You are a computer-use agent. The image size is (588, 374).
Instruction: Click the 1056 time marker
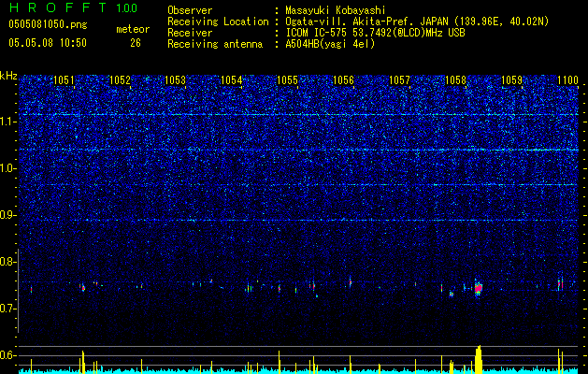[343, 80]
